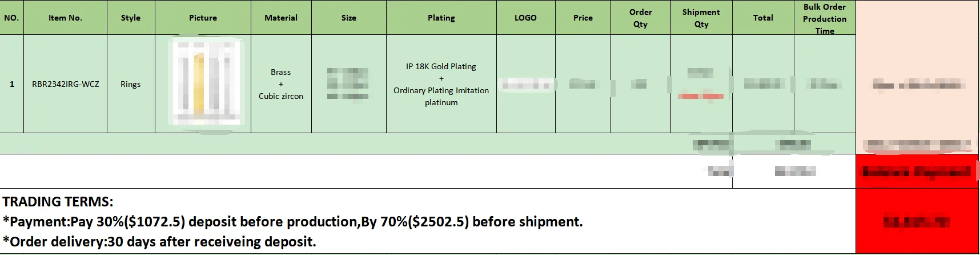Select 'Bulk Order Production Time' header
Viewport: 980px width, 255px height.
tap(825, 18)
